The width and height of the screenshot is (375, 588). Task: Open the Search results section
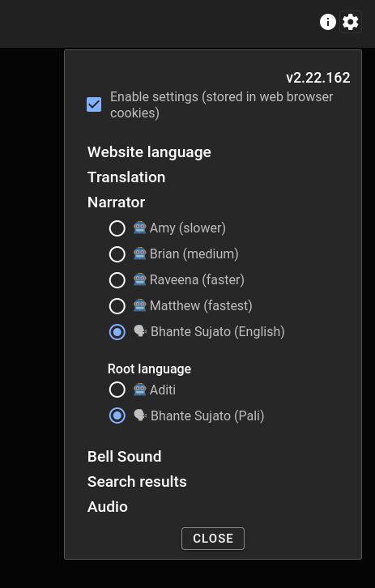click(x=137, y=482)
